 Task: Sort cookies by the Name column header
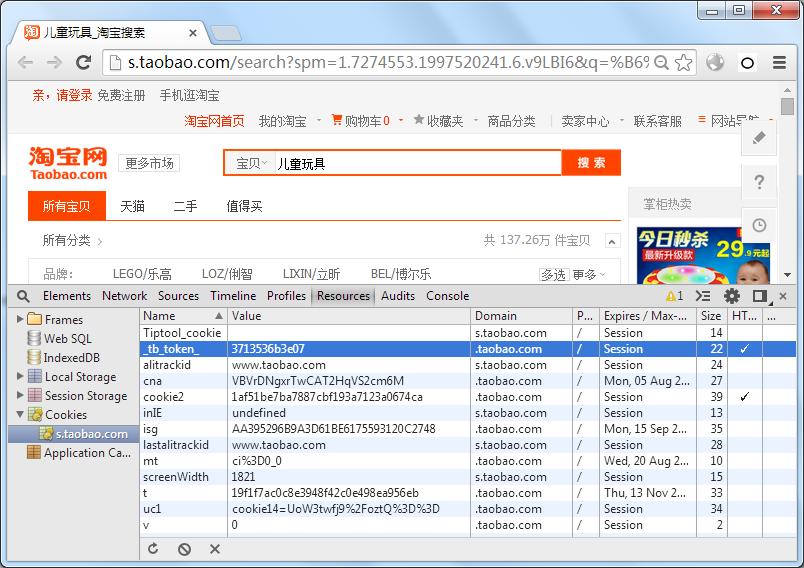(x=183, y=316)
